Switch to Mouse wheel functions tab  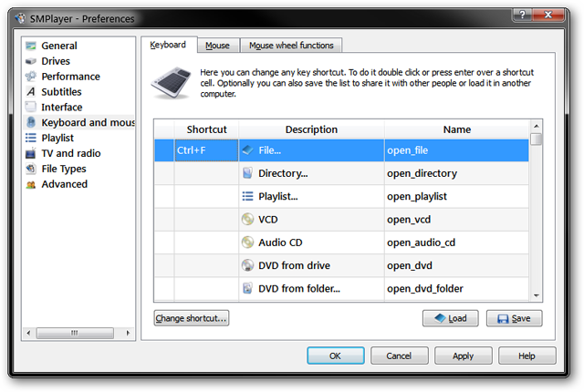coord(291,46)
